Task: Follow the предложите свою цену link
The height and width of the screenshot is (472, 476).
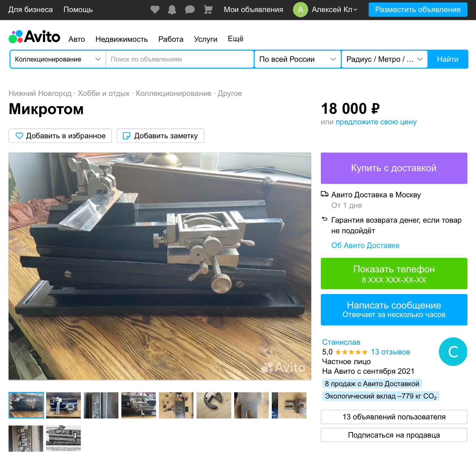Action: (x=376, y=122)
